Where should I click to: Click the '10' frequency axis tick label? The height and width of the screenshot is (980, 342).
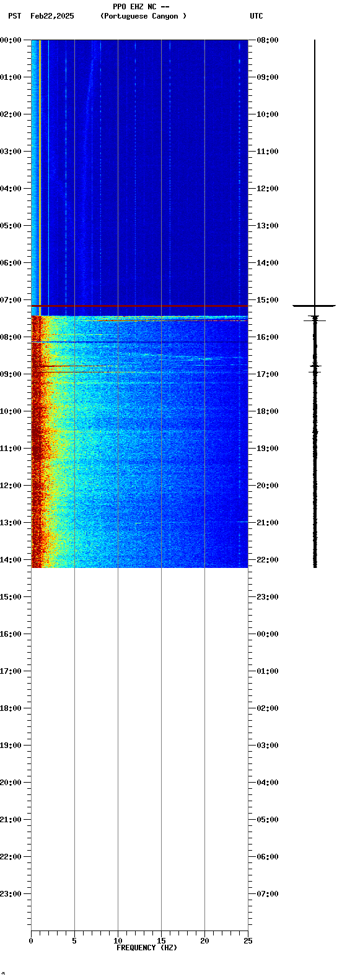coord(118,941)
